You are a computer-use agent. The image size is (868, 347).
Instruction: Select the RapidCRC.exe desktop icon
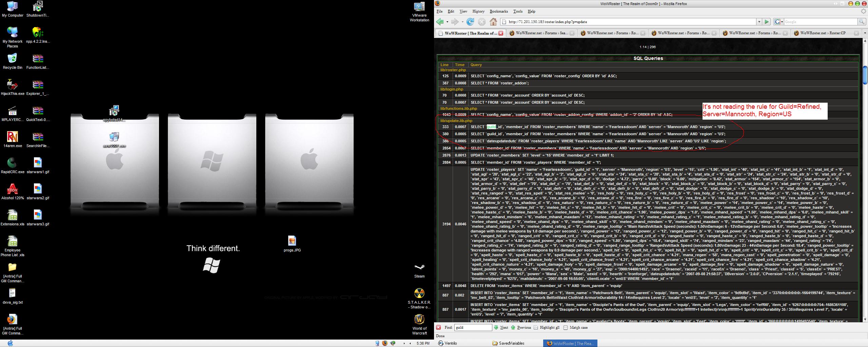pyautogui.click(x=13, y=166)
